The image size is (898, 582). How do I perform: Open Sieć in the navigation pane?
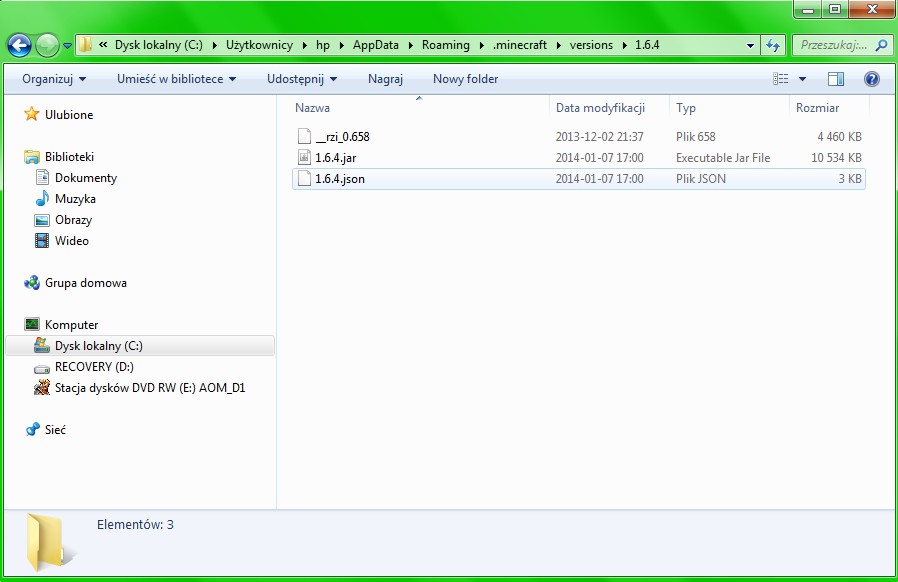coord(55,430)
